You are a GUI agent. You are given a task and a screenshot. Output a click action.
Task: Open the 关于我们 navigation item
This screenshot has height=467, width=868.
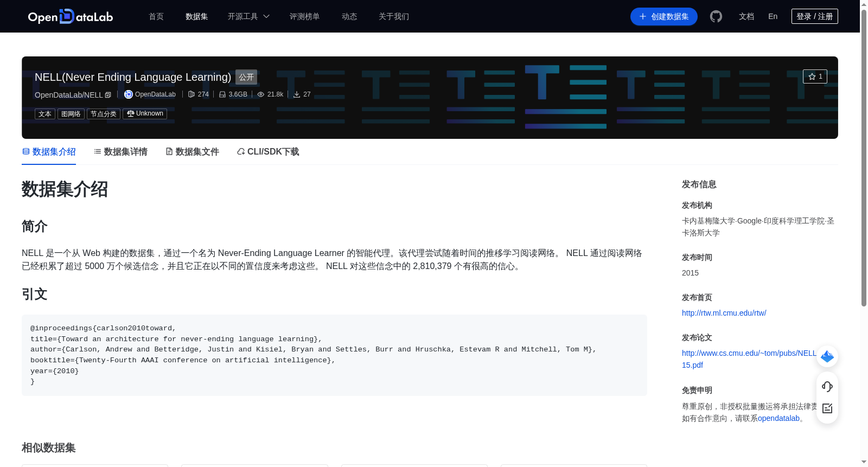[394, 16]
